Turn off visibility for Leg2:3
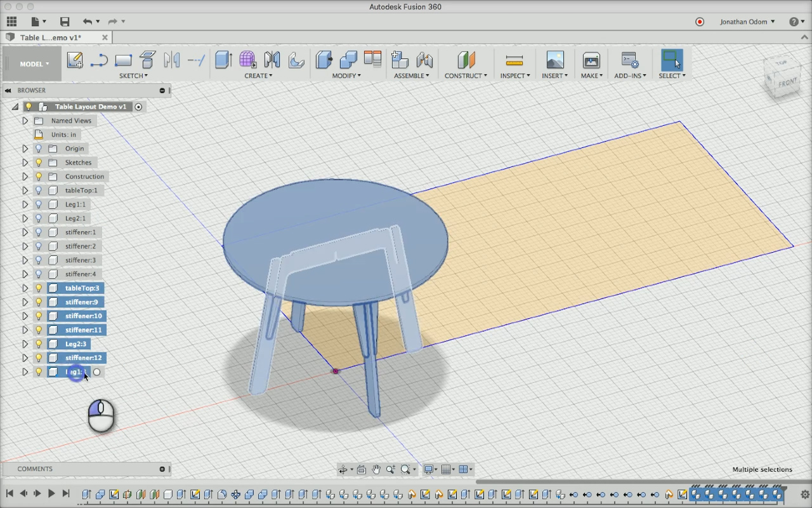 [x=39, y=344]
